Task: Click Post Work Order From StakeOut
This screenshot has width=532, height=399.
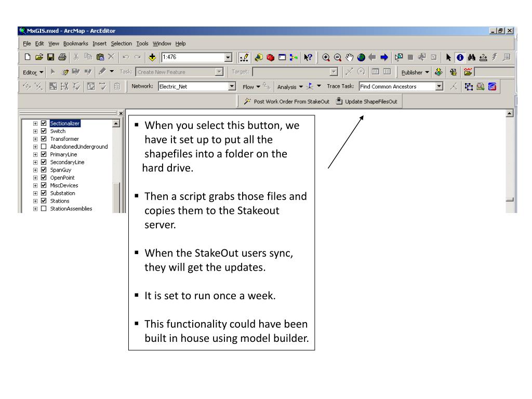Action: pos(287,101)
